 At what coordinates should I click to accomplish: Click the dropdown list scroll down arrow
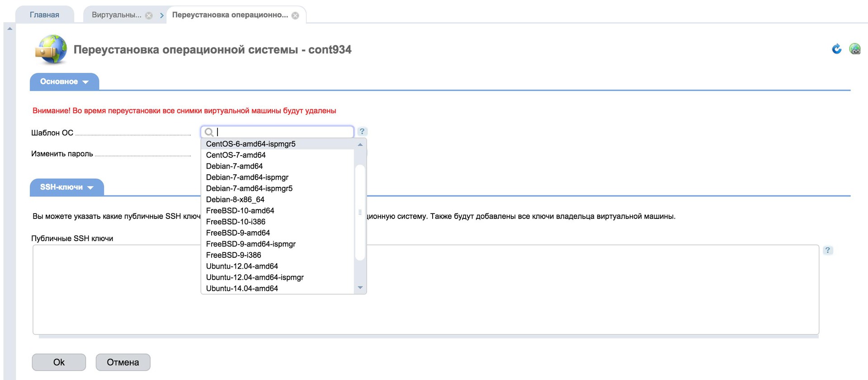click(360, 288)
